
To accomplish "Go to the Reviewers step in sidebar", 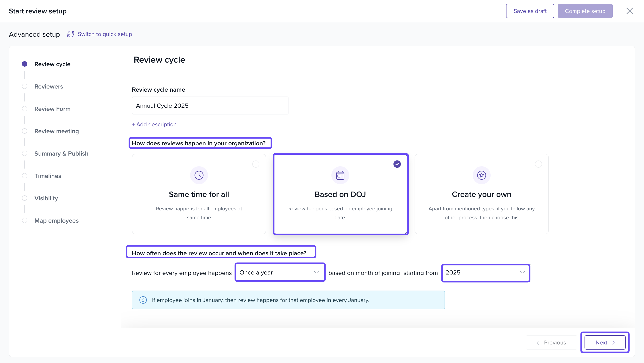I will click(49, 87).
